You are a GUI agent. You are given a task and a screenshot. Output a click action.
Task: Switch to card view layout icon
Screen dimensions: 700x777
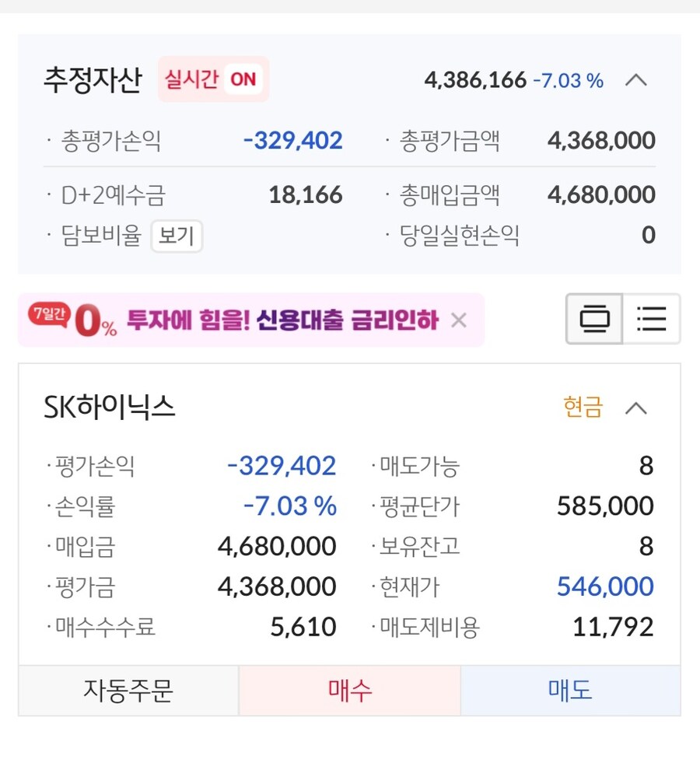pos(593,319)
